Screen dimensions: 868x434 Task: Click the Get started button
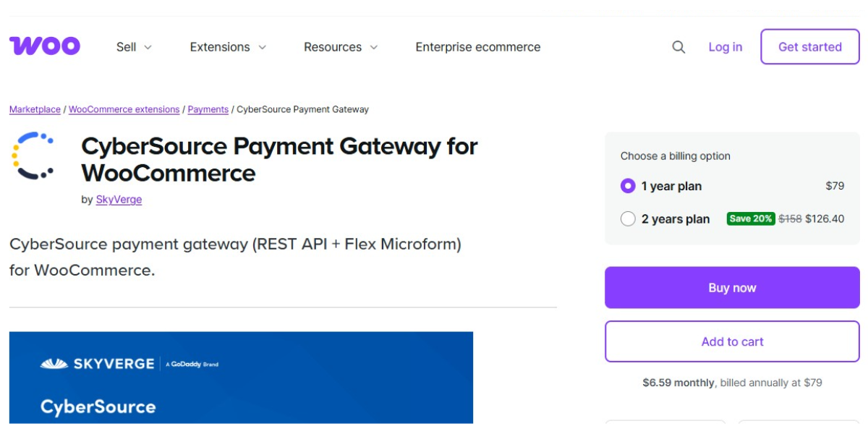(809, 46)
